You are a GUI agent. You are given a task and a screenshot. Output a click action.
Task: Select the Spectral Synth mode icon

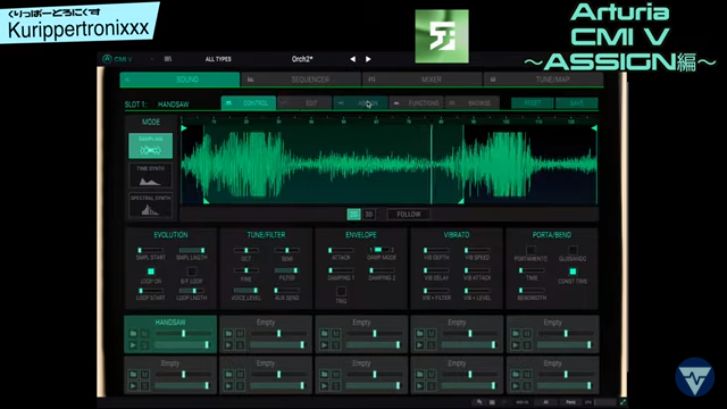pos(151,204)
